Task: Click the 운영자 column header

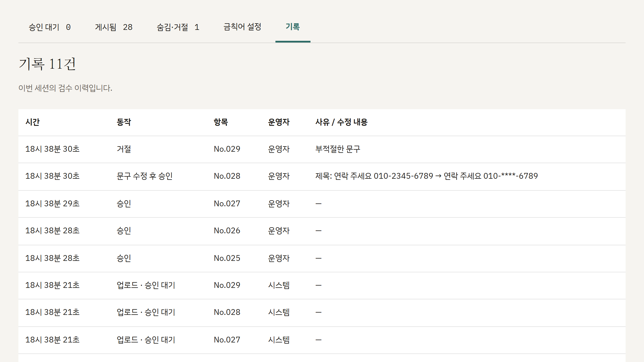Action: coord(279,122)
